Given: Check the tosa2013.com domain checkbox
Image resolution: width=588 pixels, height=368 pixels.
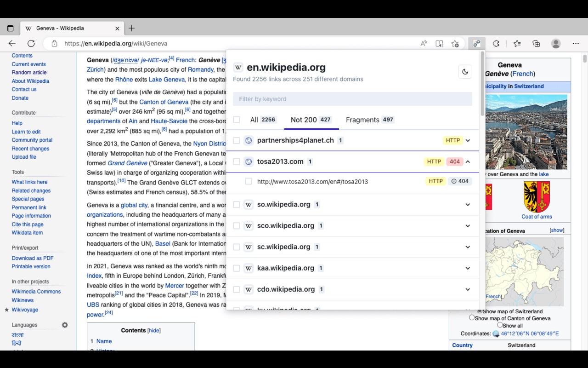Looking at the screenshot, I should (x=237, y=161).
